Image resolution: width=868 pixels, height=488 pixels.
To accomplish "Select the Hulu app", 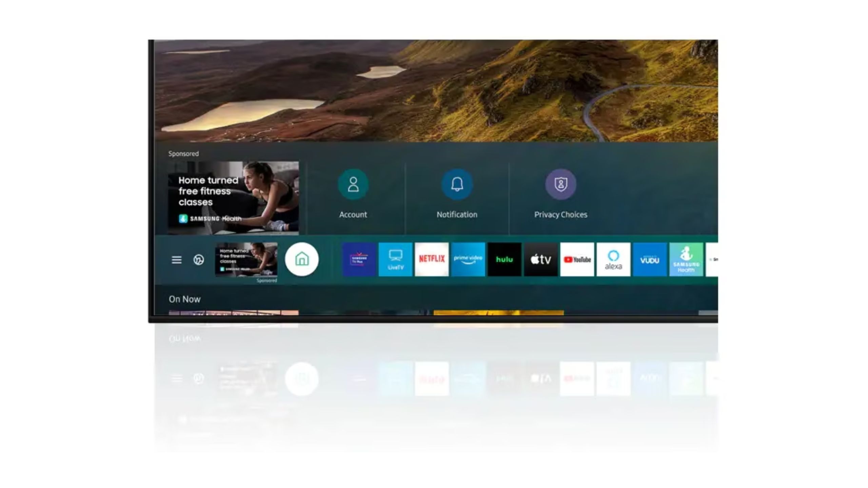I will coord(504,259).
